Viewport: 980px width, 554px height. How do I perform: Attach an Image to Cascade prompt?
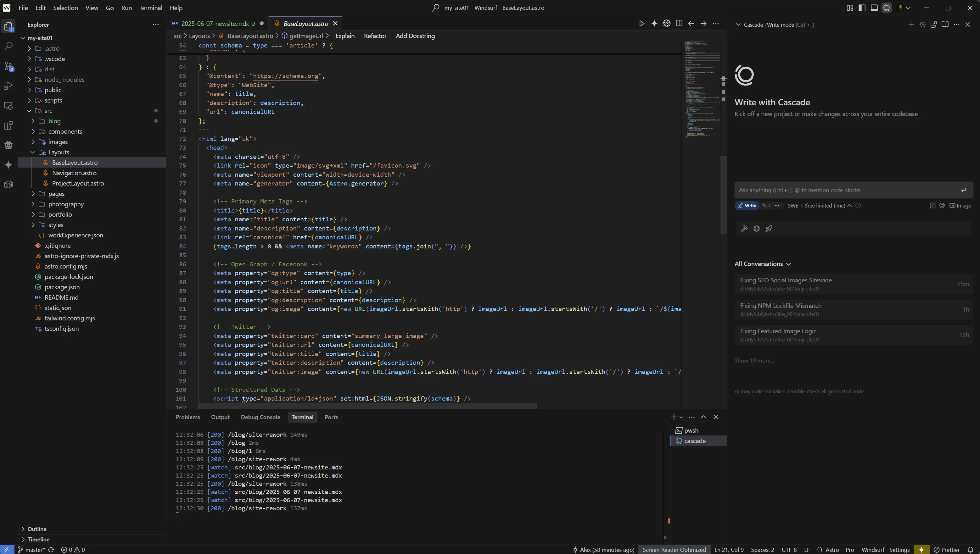tap(960, 205)
